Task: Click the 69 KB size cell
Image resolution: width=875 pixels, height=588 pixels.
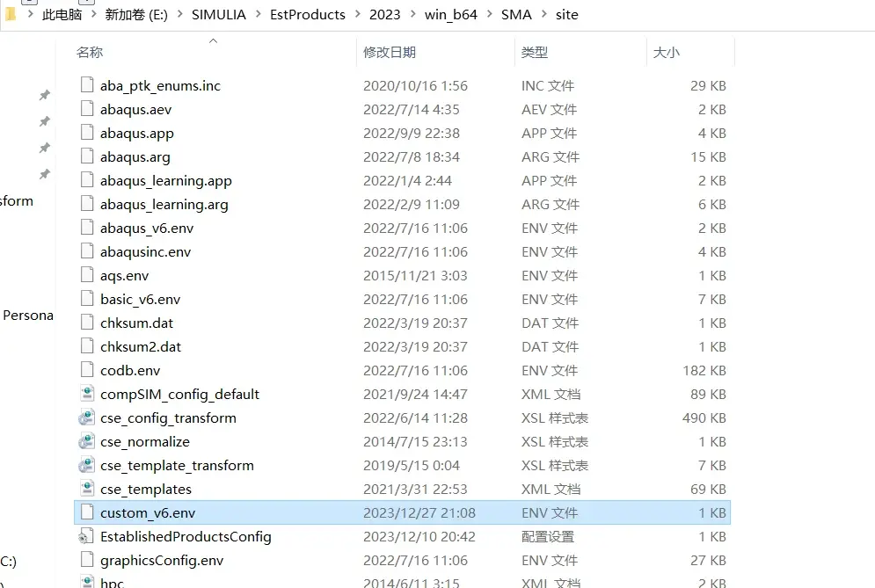Action: [x=708, y=490]
